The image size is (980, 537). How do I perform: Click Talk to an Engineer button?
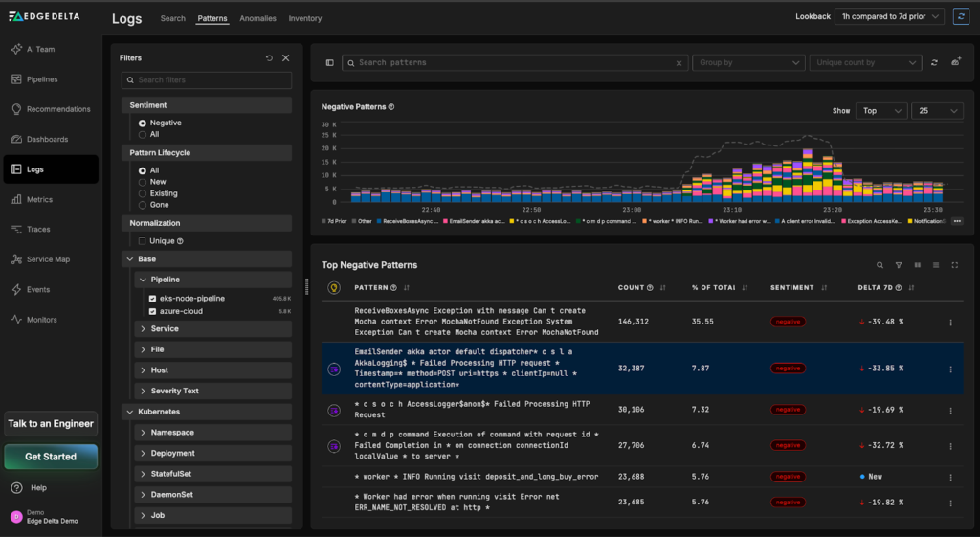pyautogui.click(x=51, y=423)
